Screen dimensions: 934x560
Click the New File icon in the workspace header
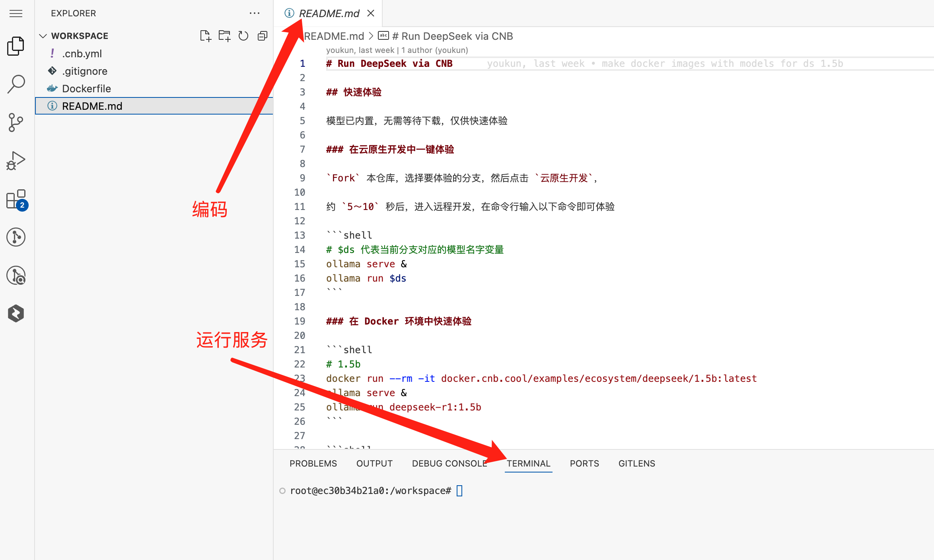point(205,36)
